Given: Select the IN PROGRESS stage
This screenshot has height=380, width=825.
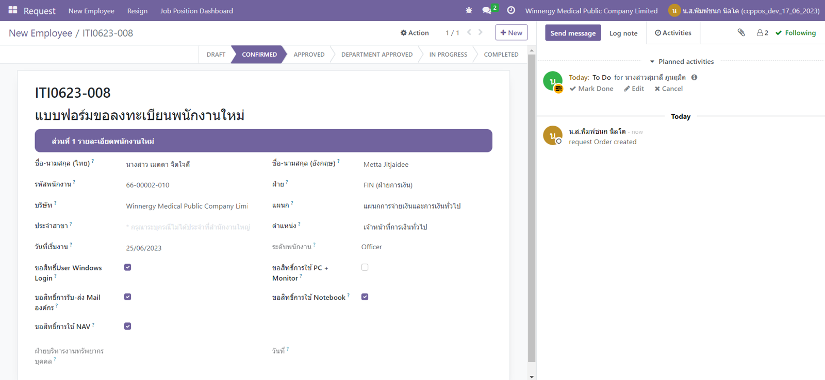Looking at the screenshot, I should (x=448, y=54).
